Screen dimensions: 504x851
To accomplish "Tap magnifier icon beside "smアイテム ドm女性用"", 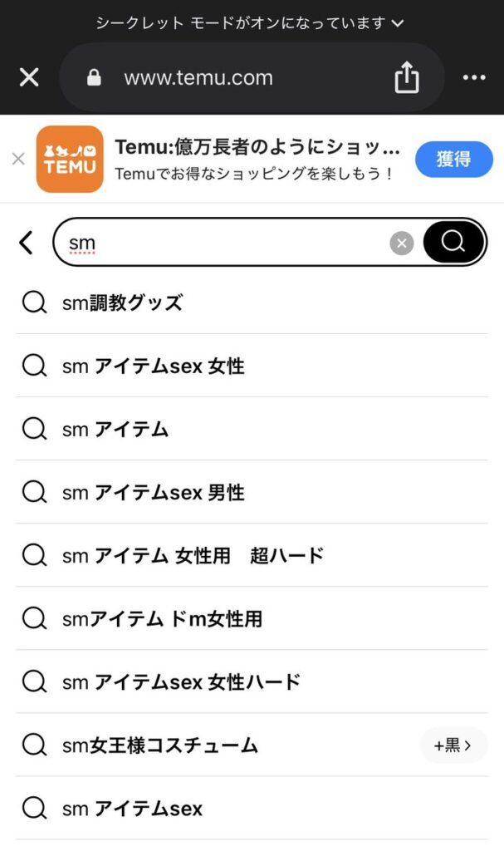I will [34, 618].
